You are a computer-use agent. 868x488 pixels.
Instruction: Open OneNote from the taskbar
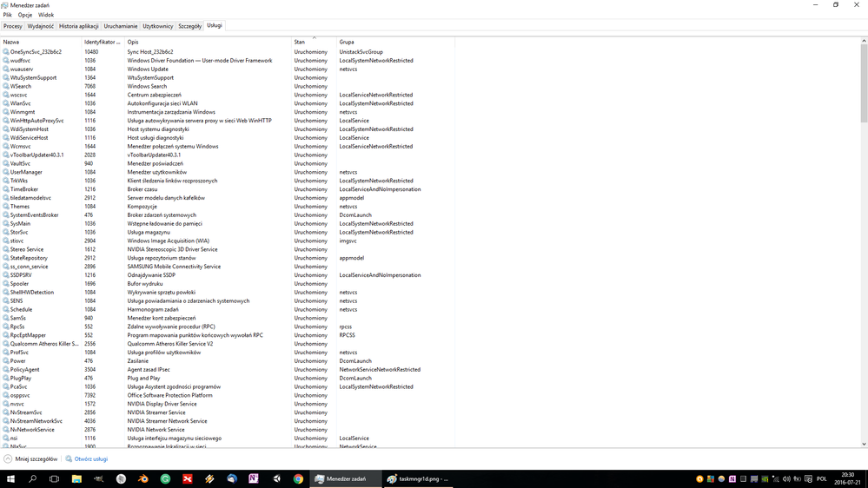point(254,478)
